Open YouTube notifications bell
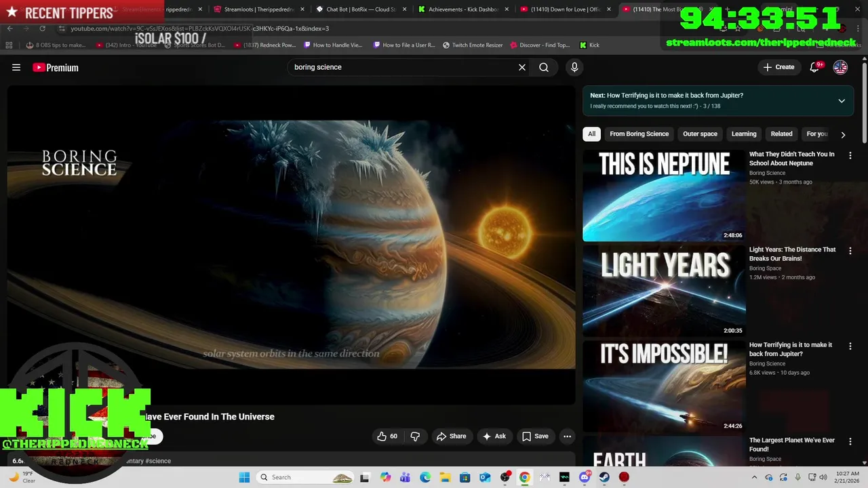 click(814, 67)
